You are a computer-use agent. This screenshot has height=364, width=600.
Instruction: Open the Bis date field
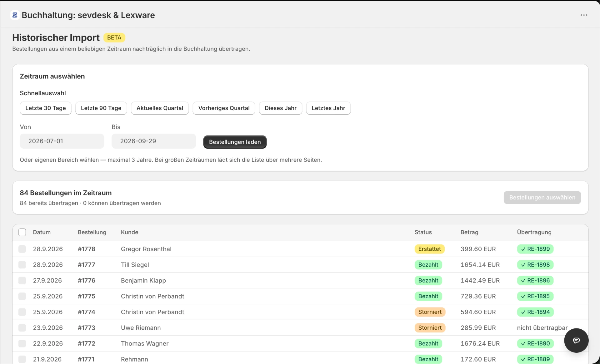click(154, 141)
